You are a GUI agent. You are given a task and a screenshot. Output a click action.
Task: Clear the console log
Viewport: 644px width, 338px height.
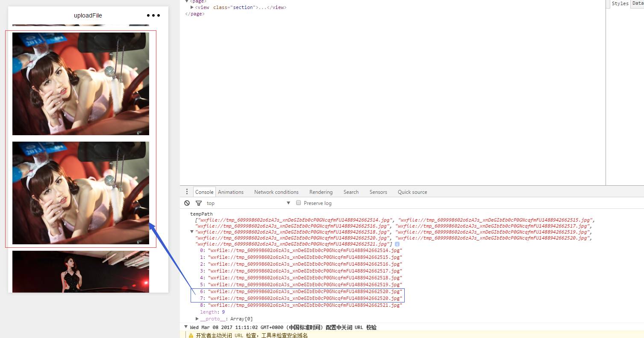pos(187,203)
